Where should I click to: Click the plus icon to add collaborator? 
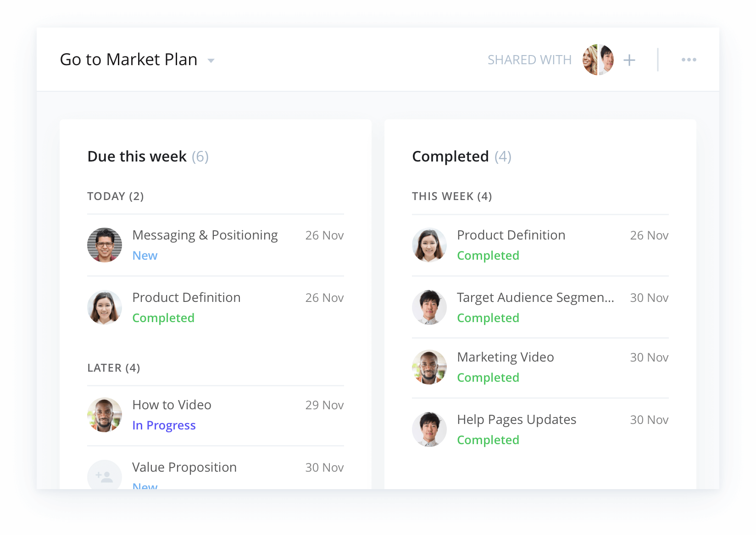[629, 60]
